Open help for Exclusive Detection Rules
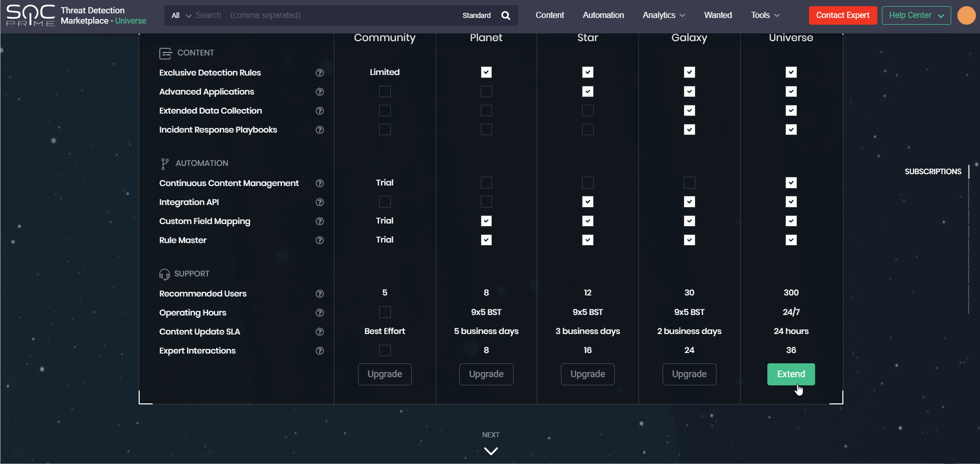Image resolution: width=980 pixels, height=464 pixels. 319,73
